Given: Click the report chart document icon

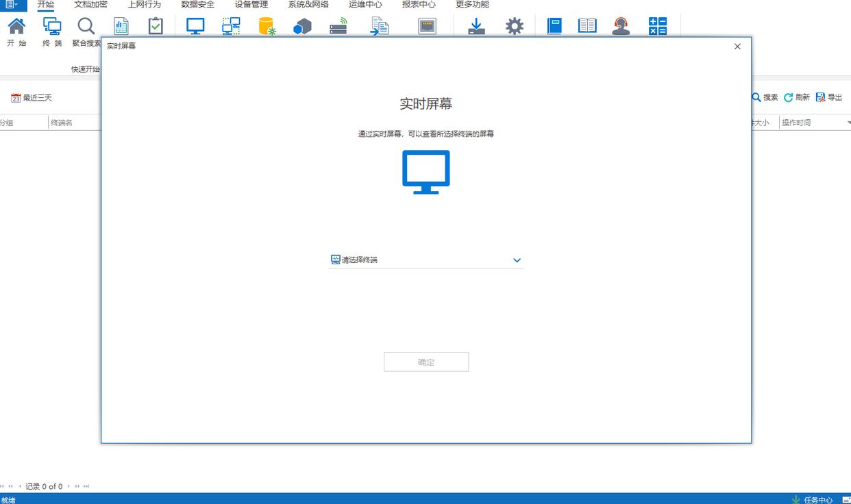Looking at the screenshot, I should coord(121,26).
